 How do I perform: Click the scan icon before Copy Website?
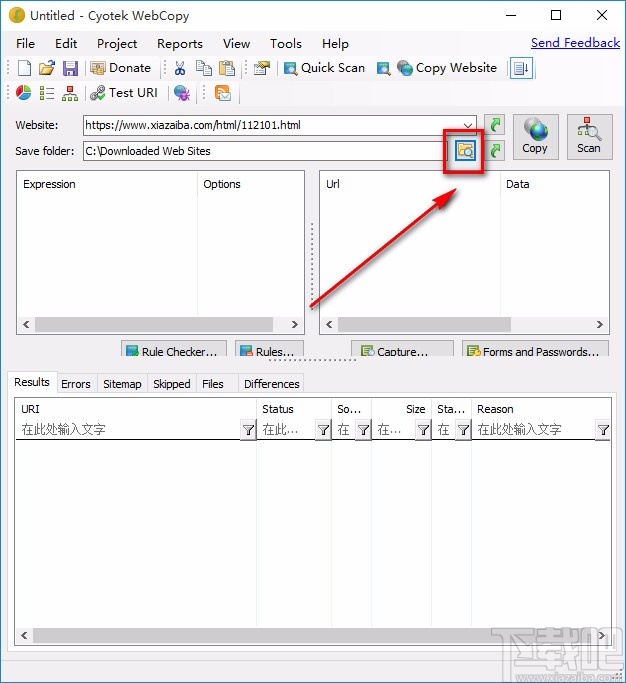[384, 68]
